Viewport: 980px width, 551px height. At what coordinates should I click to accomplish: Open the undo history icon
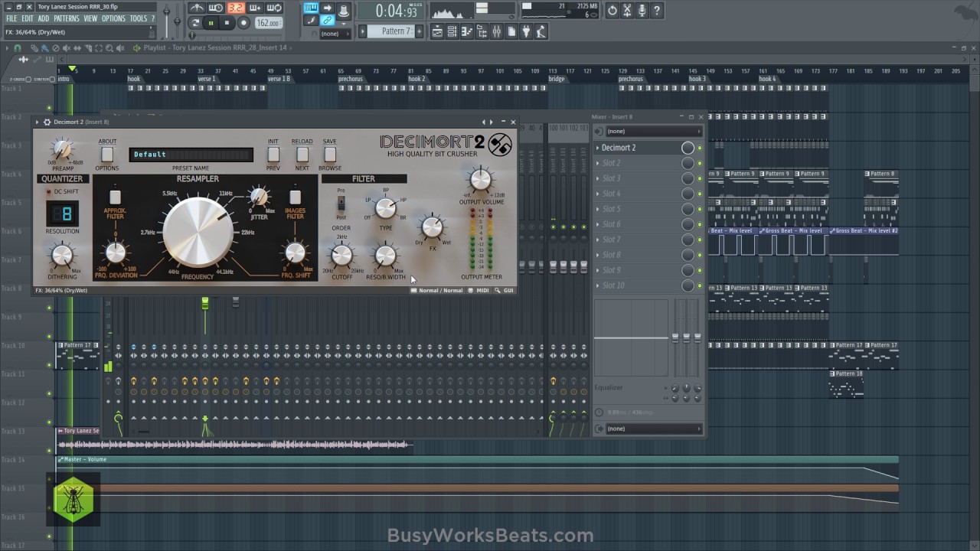tap(612, 11)
